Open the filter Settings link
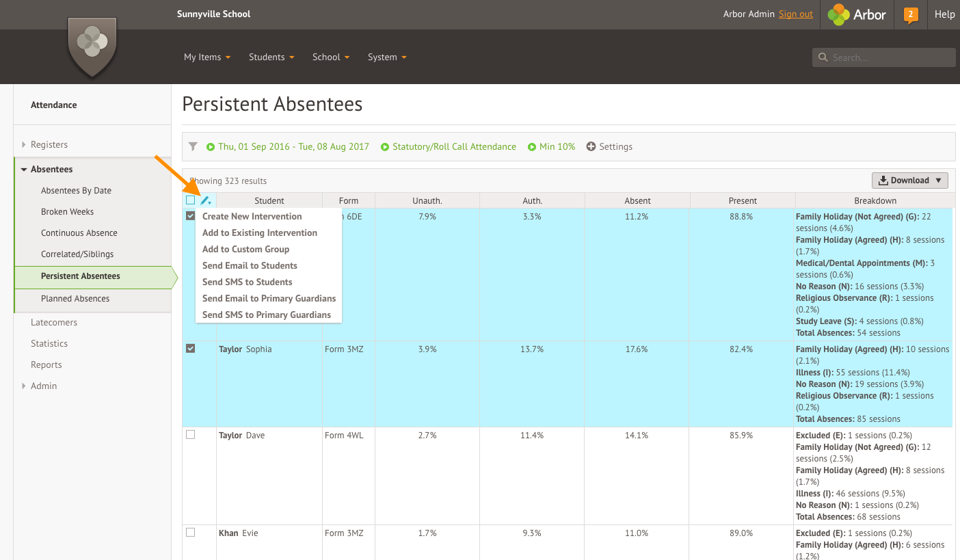Viewport: 960px width, 560px height. coord(615,147)
